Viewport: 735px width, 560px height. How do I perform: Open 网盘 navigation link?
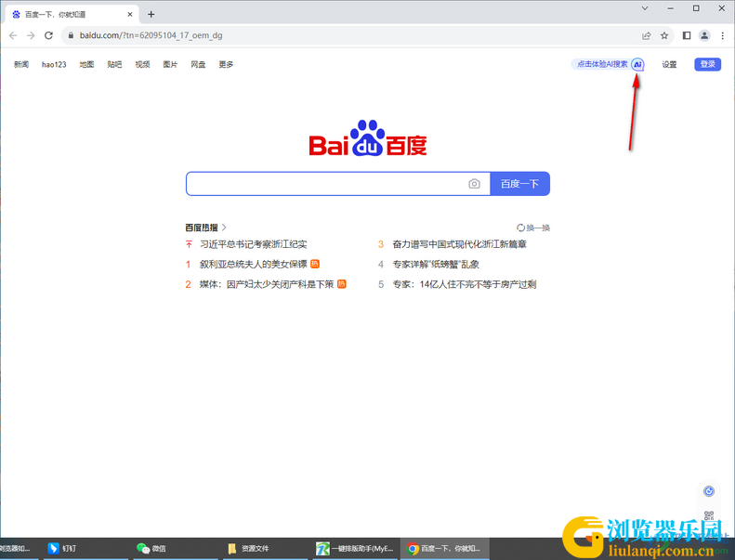coord(198,65)
